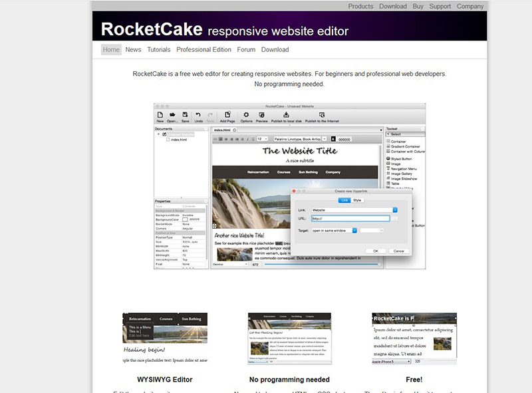The width and height of the screenshot is (532, 393).
Task: Click the Publish to the Internet icon
Action: [322, 115]
